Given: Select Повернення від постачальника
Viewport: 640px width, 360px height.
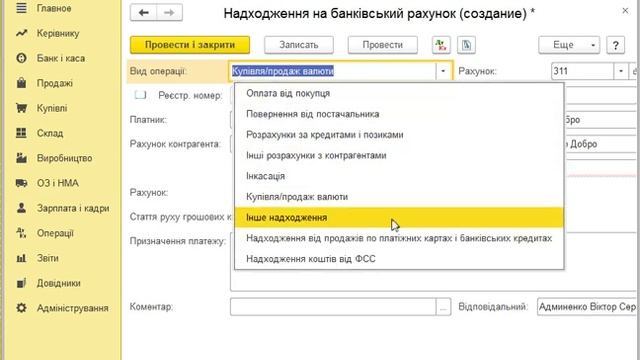Looking at the screenshot, I should [399, 114].
